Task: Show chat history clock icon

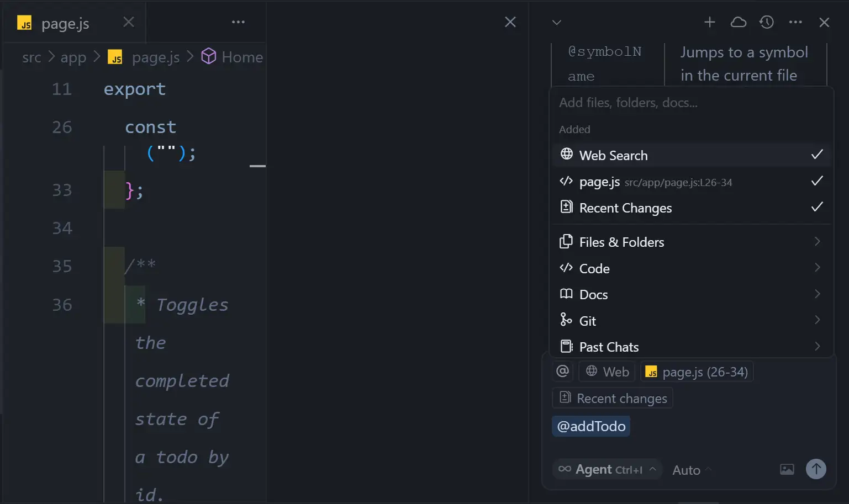Action: [767, 22]
